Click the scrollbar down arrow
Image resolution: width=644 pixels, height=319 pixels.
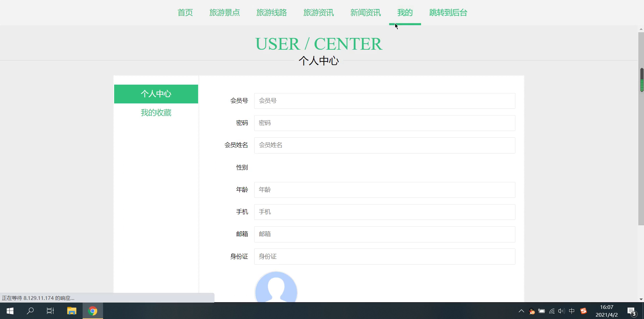tap(641, 299)
